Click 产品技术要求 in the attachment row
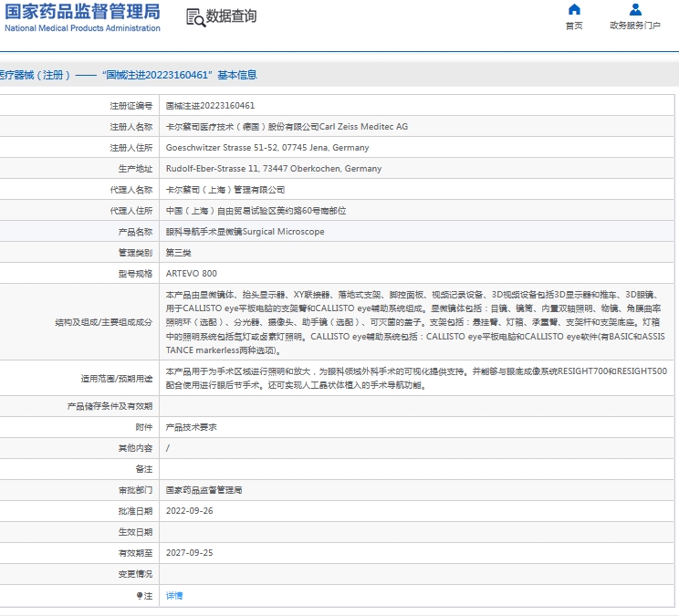The image size is (679, 616). point(191,427)
